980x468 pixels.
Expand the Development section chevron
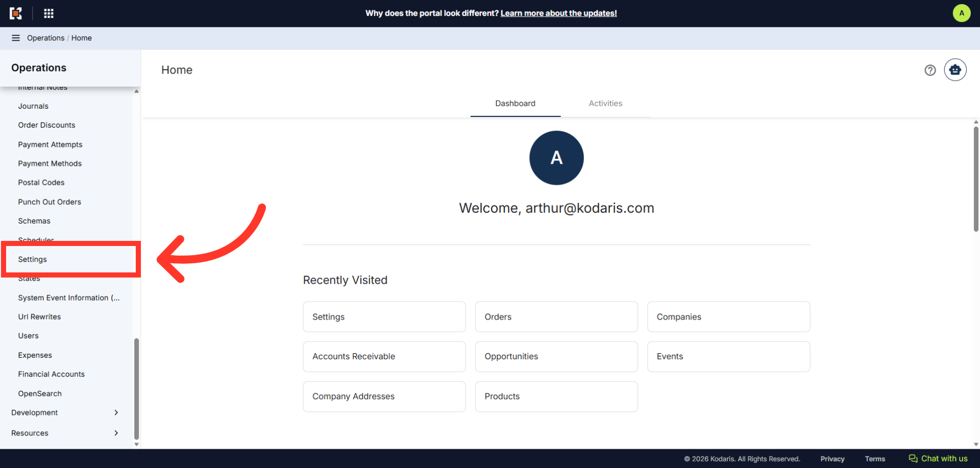coord(116,412)
